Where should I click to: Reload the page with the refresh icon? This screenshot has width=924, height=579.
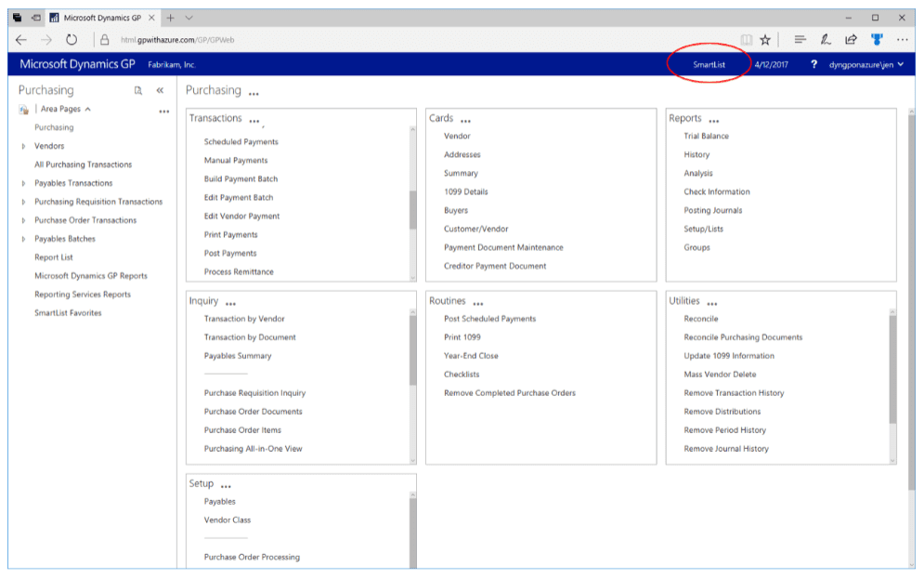click(72, 40)
